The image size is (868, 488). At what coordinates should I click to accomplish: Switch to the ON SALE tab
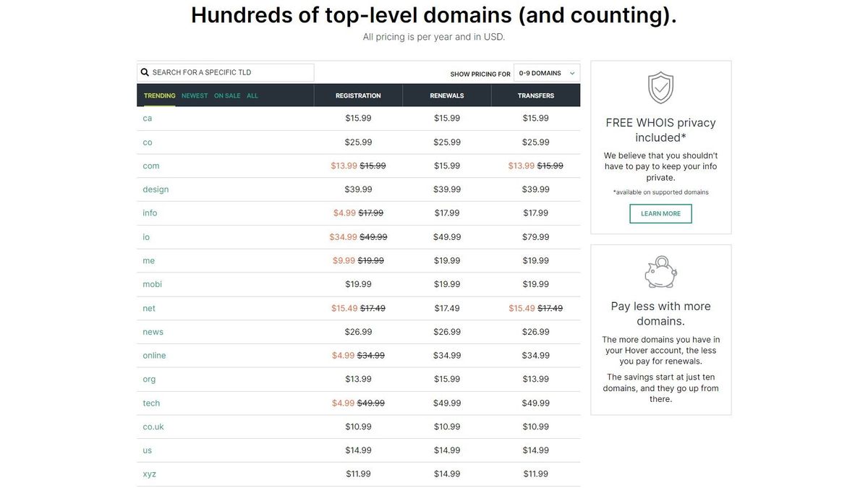click(226, 95)
